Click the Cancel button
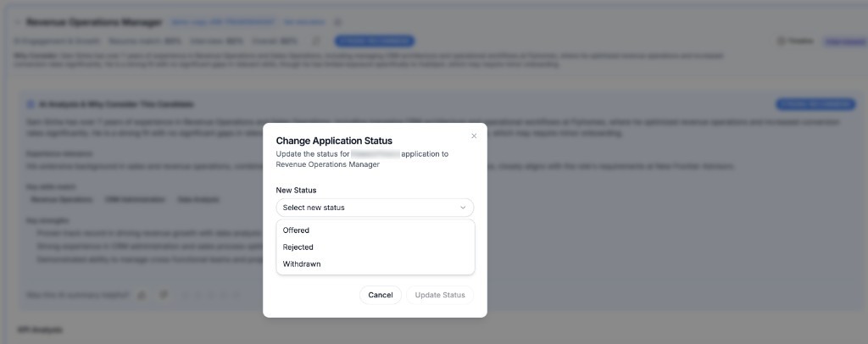The height and width of the screenshot is (344, 868). coord(381,295)
